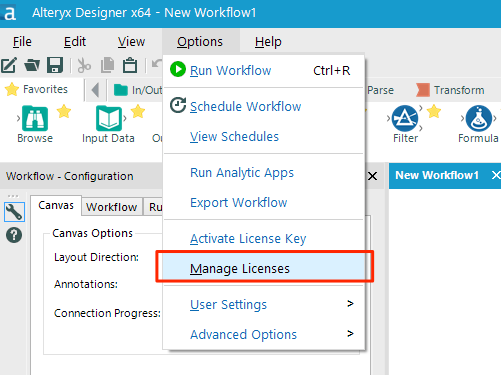Image resolution: width=501 pixels, height=375 pixels.
Task: Save the workflow with the floppy disk icon
Action: click(x=55, y=65)
